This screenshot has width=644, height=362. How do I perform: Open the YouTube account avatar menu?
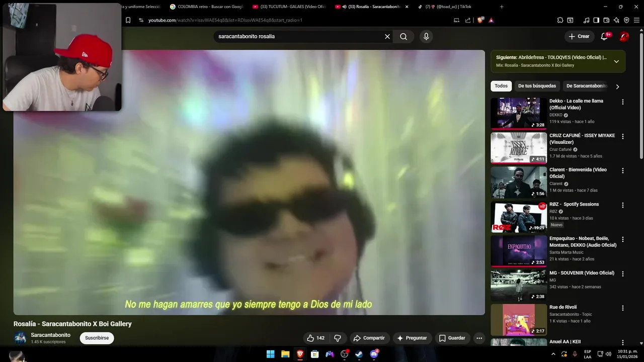[624, 36]
